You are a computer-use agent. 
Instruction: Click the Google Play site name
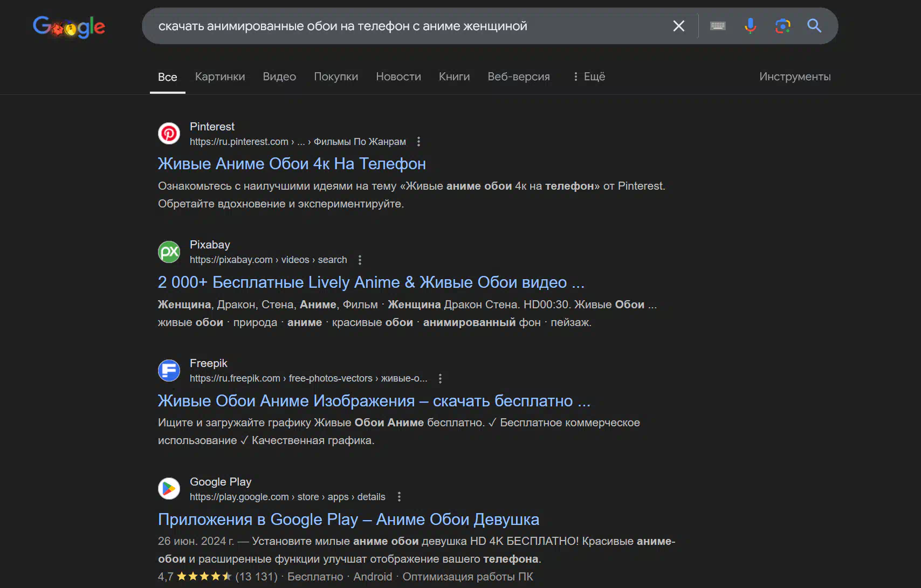221,482
